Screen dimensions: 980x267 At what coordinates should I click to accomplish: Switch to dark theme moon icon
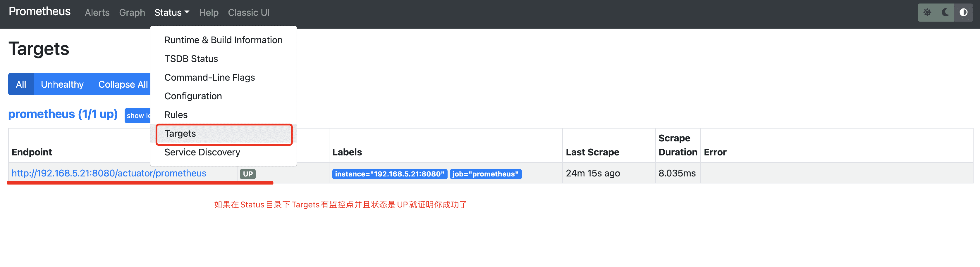(945, 13)
